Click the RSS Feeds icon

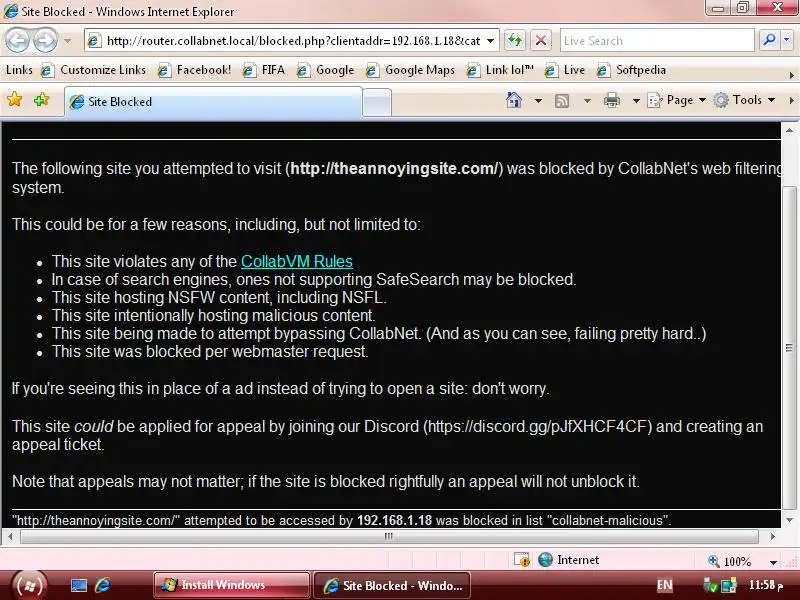click(x=562, y=101)
